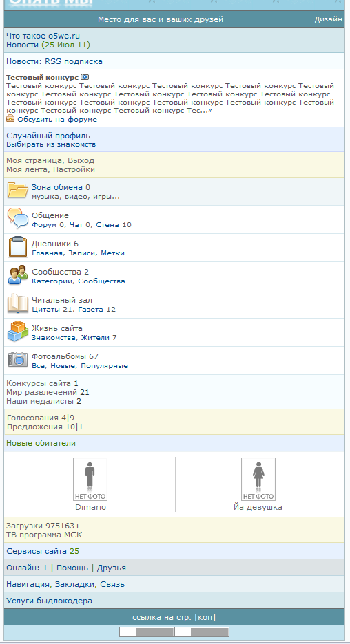Expand the truncated contest text via » arrow

tap(210, 111)
